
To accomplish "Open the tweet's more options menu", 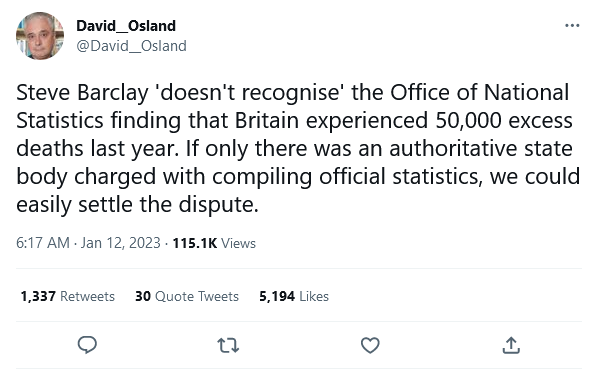I will tap(572, 26).
